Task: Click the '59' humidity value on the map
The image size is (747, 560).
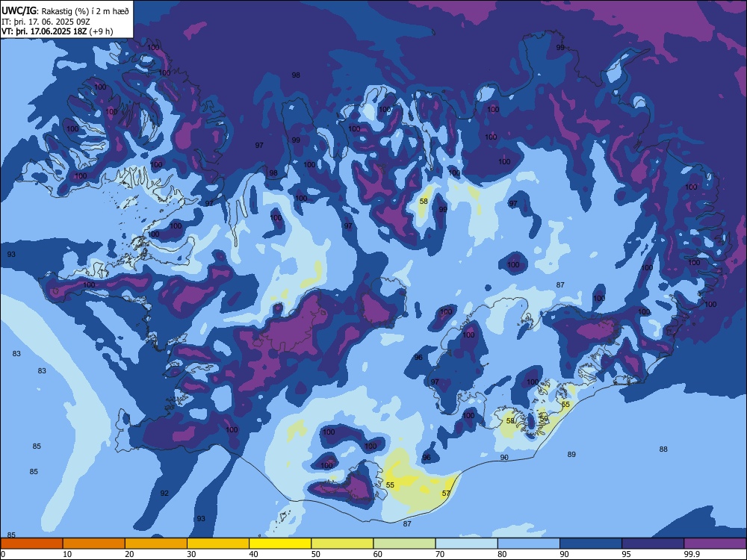Action: coord(544,418)
